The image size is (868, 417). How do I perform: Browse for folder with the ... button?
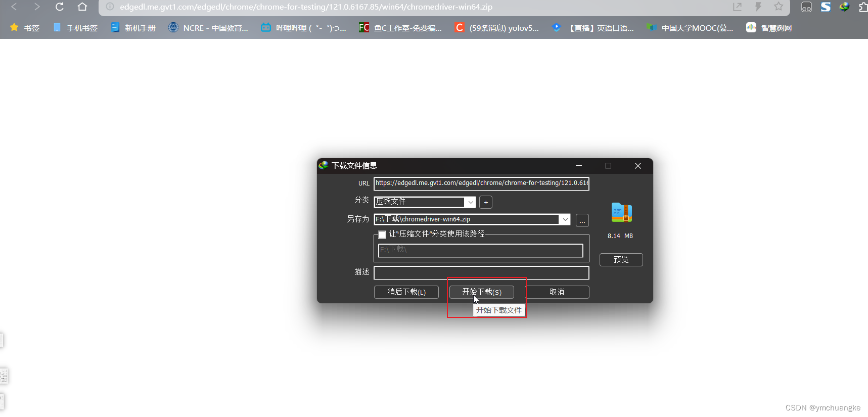coord(582,220)
